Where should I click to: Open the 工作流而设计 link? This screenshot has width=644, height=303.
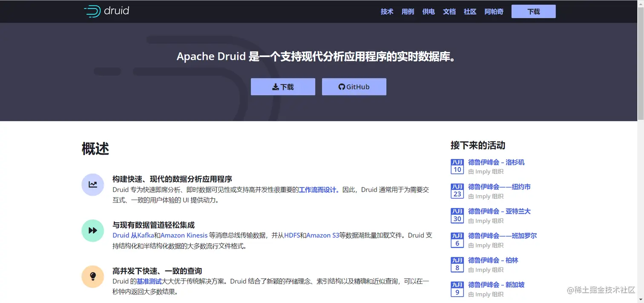tap(319, 190)
